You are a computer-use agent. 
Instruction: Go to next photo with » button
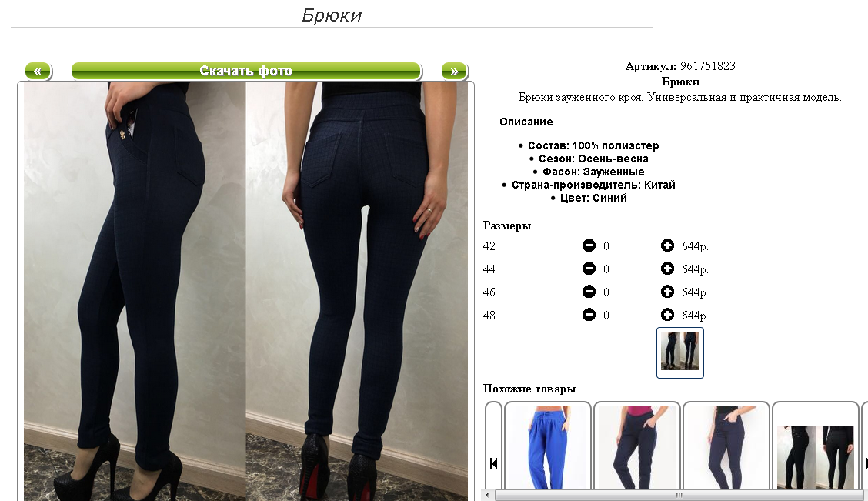click(x=454, y=71)
